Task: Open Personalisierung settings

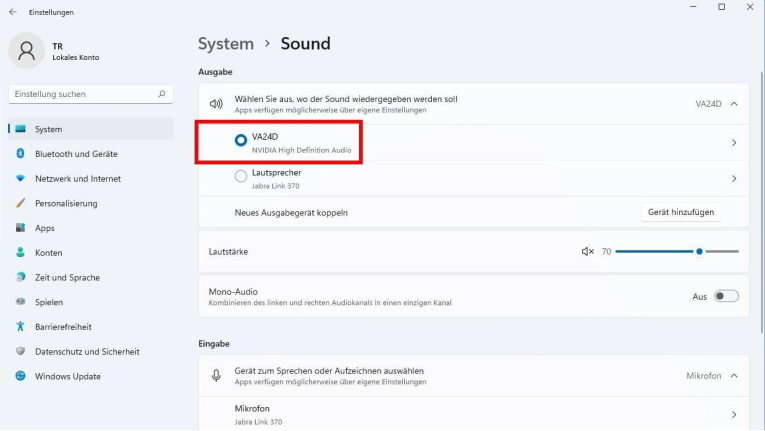Action: pos(91,203)
